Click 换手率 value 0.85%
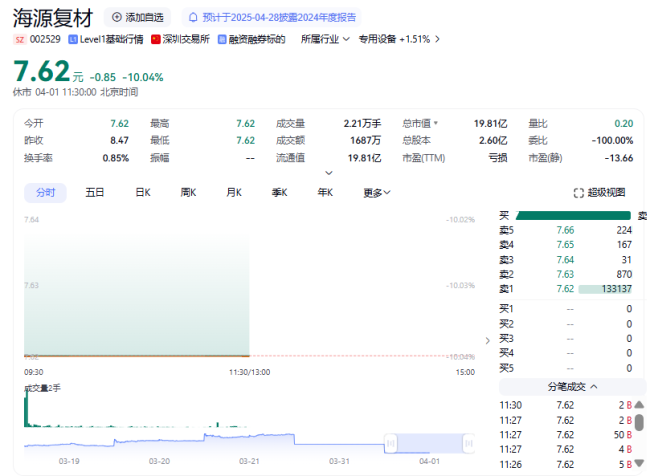Viewport: 650px width, 476px height. click(116, 158)
